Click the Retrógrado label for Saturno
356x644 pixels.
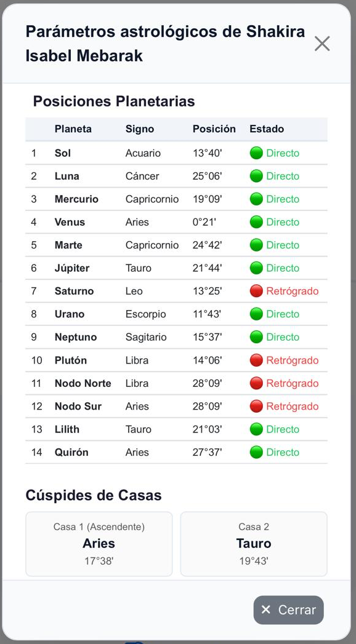tap(293, 291)
